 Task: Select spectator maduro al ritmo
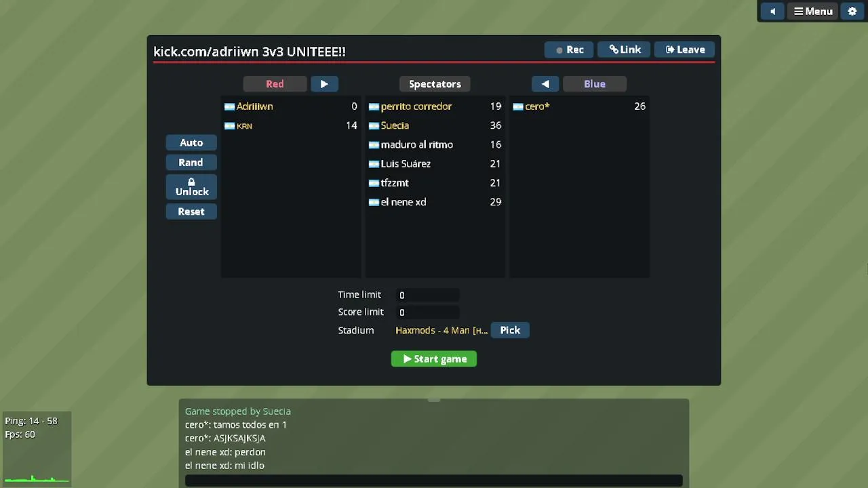point(435,144)
